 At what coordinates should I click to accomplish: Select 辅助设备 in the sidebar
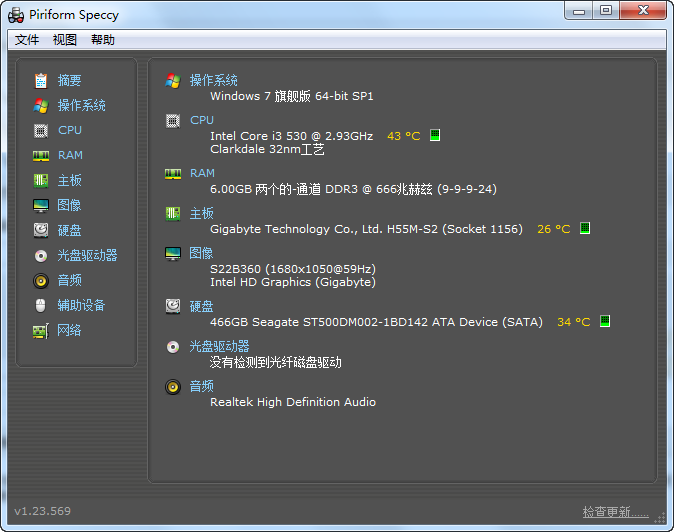click(82, 306)
